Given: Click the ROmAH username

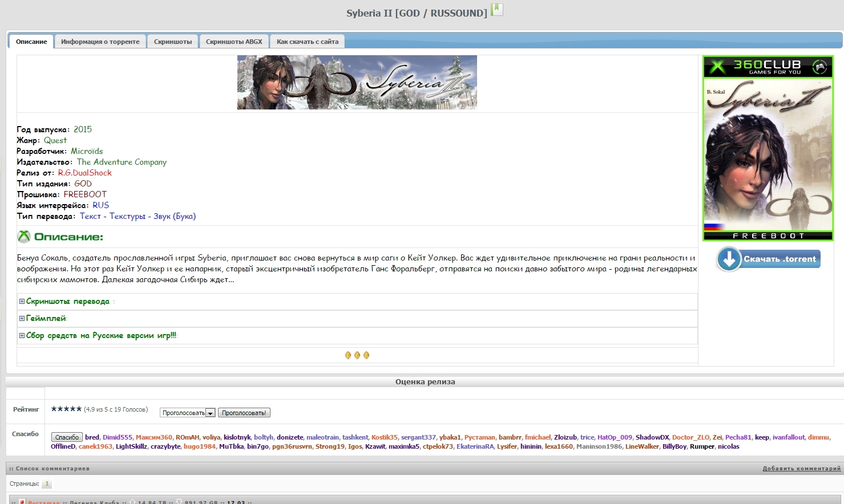Looking at the screenshot, I should 188,437.
